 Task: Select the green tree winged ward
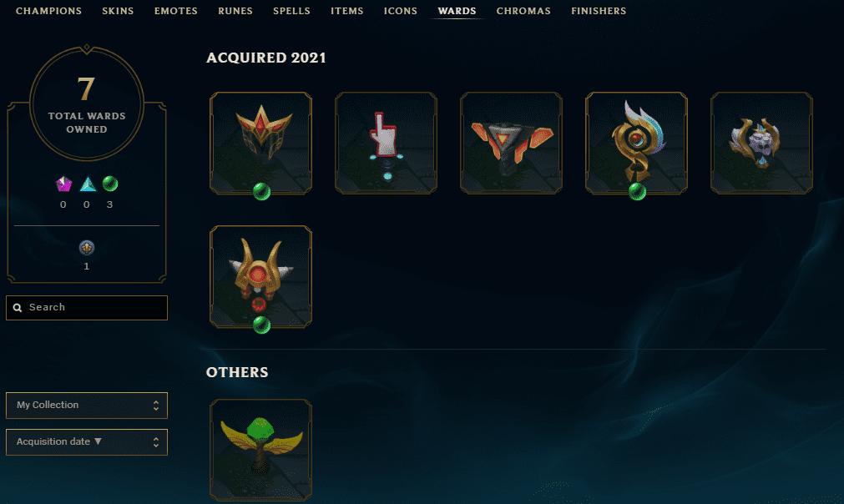[260, 451]
